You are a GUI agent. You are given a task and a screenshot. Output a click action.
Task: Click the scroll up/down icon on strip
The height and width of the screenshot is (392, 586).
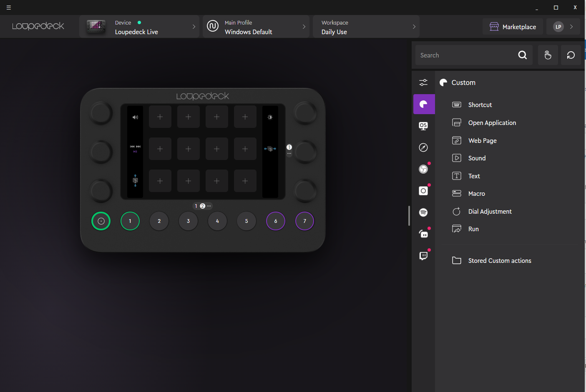click(x=135, y=180)
